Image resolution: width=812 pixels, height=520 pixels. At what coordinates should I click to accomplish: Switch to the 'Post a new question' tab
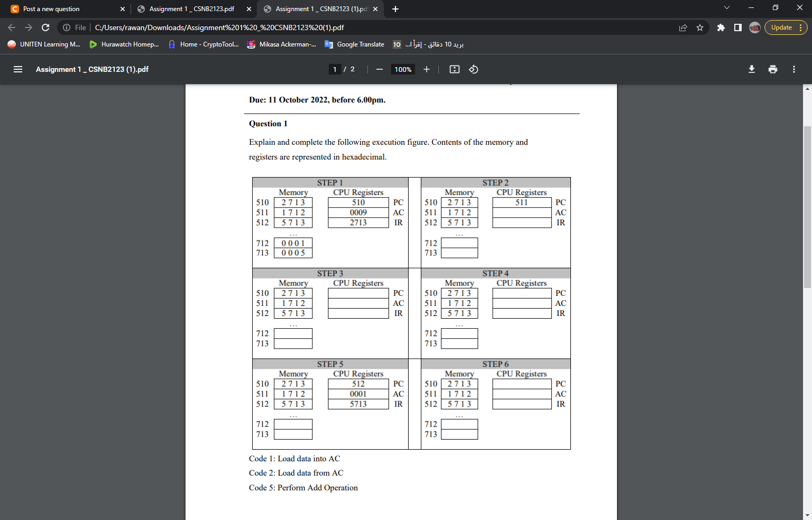pos(67,9)
